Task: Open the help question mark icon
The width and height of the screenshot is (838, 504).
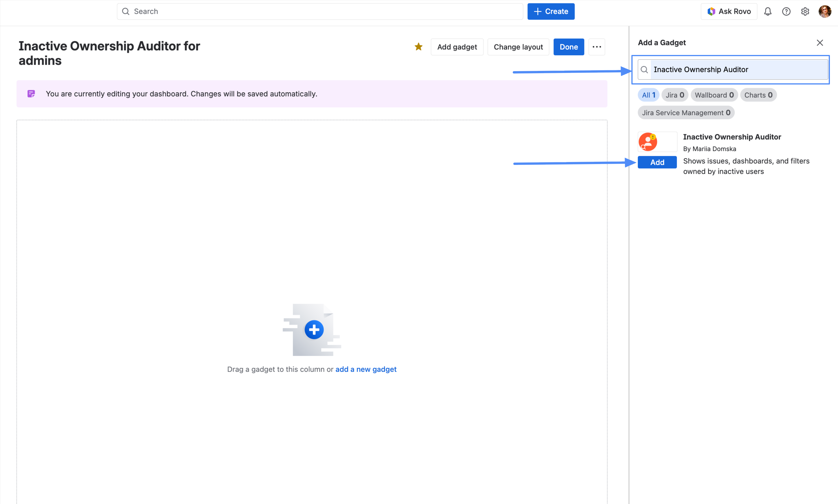Action: (x=786, y=12)
